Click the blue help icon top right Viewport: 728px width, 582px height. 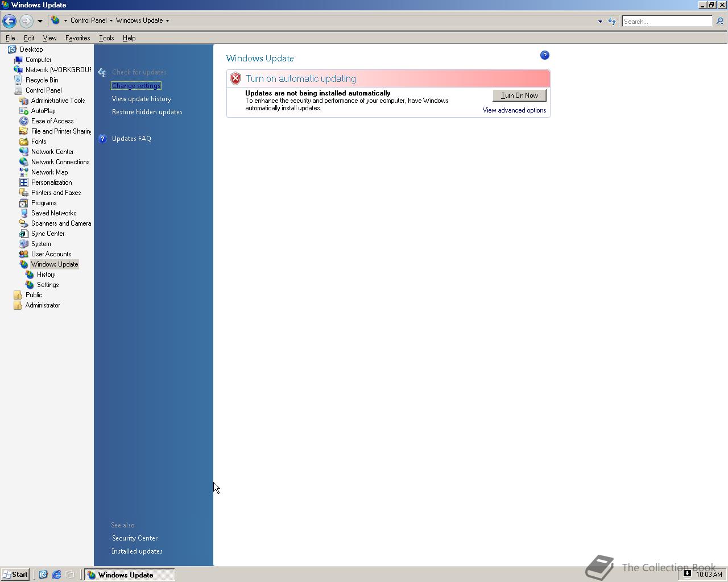click(x=545, y=55)
